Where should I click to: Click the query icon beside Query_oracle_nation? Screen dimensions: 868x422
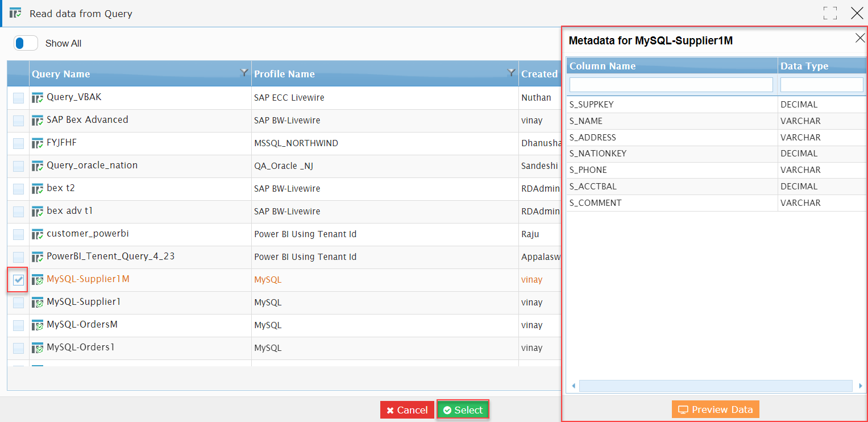(x=38, y=166)
